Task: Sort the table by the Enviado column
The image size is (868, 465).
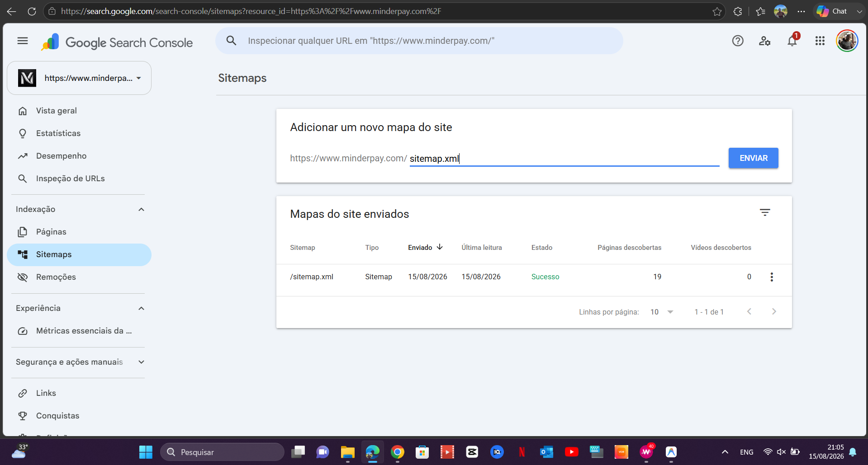Action: pos(426,247)
